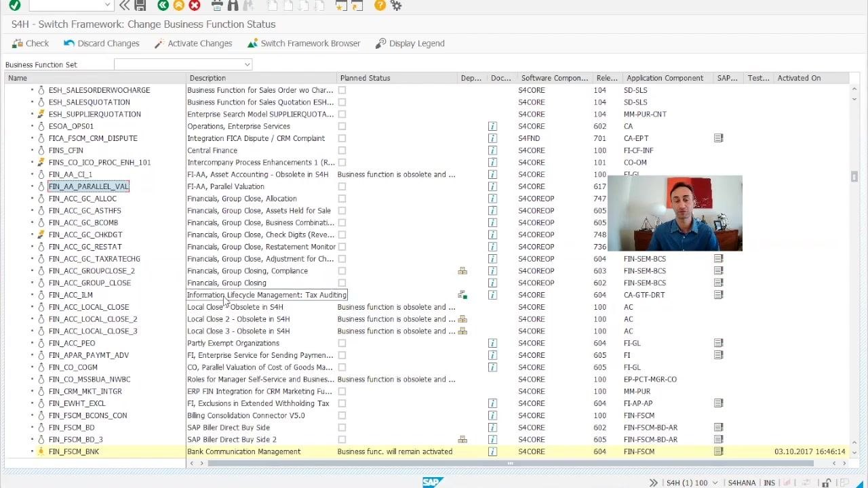
Task: Open the Customize Layout gear icon
Action: pos(396,5)
